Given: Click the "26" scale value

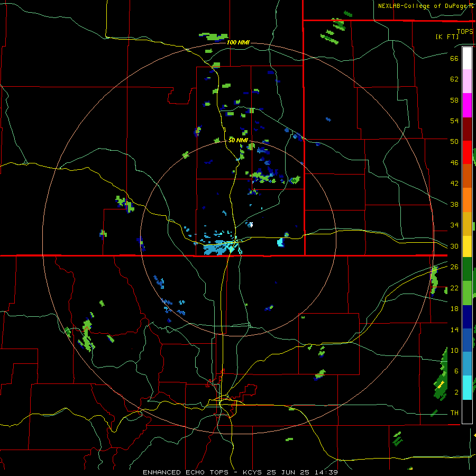Looking at the screenshot, I should click(x=454, y=267).
